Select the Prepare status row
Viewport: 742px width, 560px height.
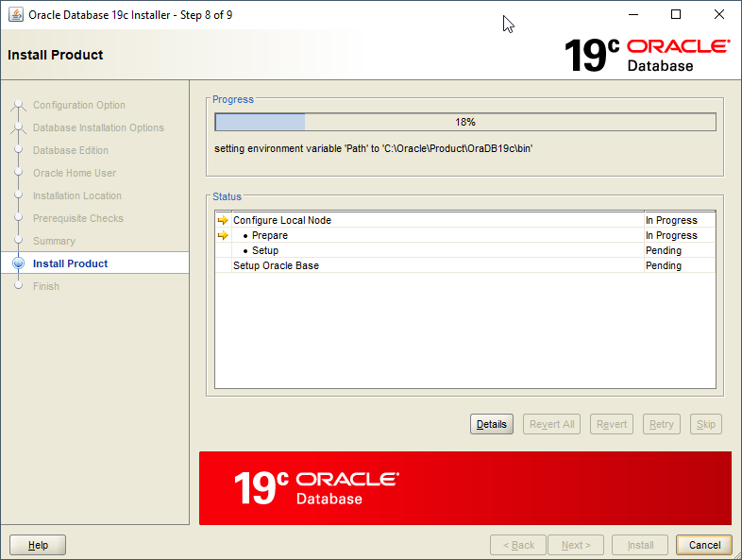(465, 235)
